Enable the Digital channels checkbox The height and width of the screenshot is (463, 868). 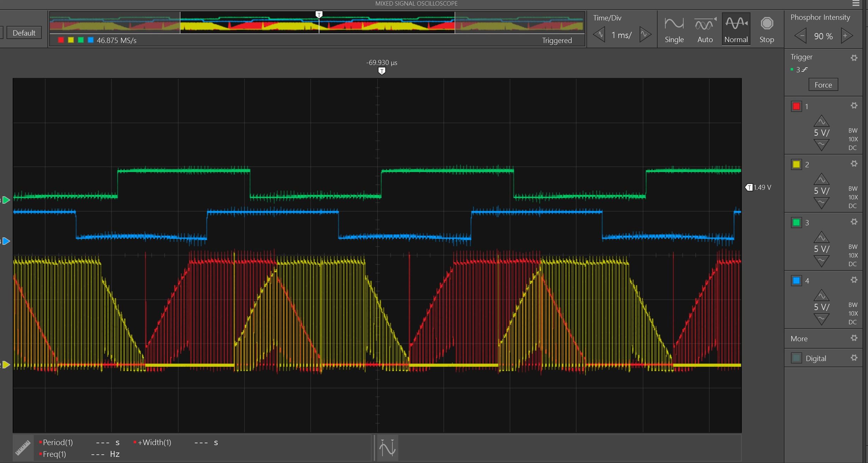(796, 358)
